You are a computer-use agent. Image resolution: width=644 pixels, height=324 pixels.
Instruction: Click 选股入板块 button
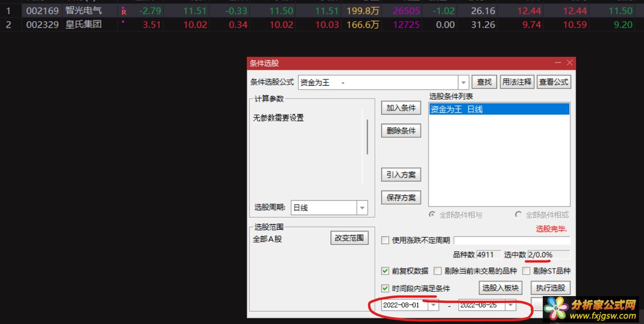501,288
